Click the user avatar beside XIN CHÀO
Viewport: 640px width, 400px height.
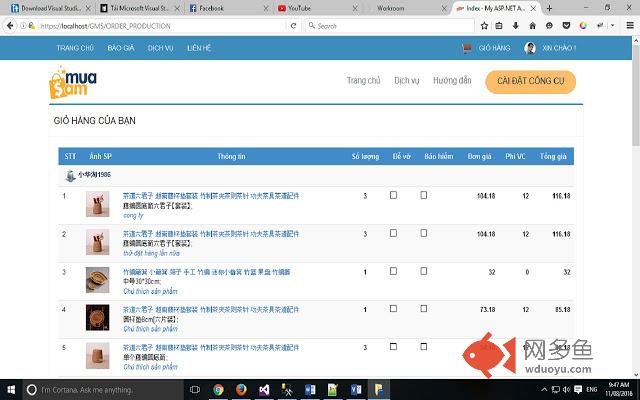pos(530,48)
